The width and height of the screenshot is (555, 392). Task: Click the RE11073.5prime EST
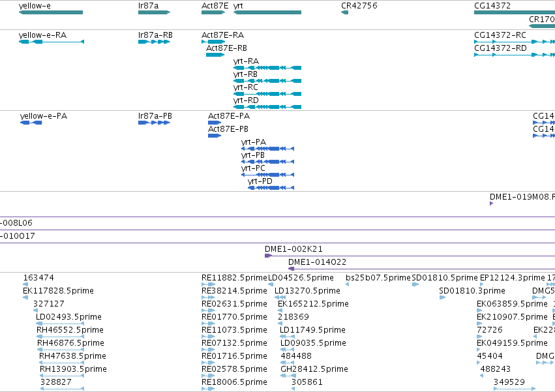point(208,337)
